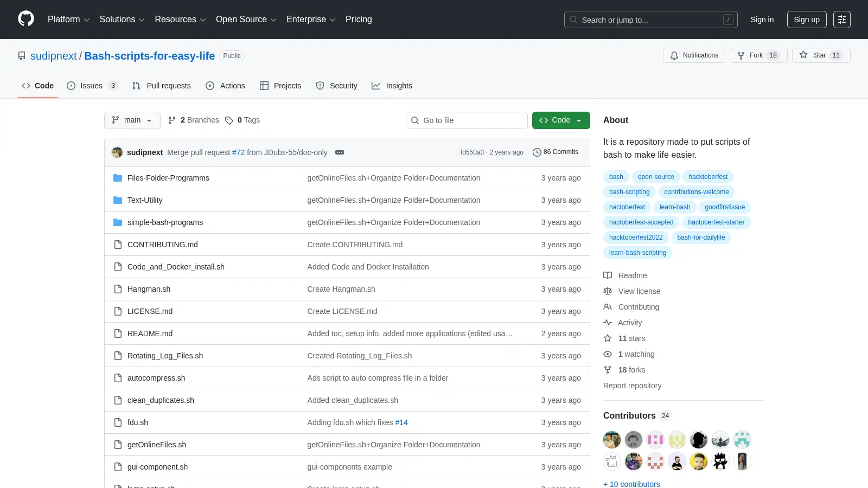This screenshot has width=868, height=488.
Task: Click the Activity pulse icon
Action: click(x=608, y=323)
